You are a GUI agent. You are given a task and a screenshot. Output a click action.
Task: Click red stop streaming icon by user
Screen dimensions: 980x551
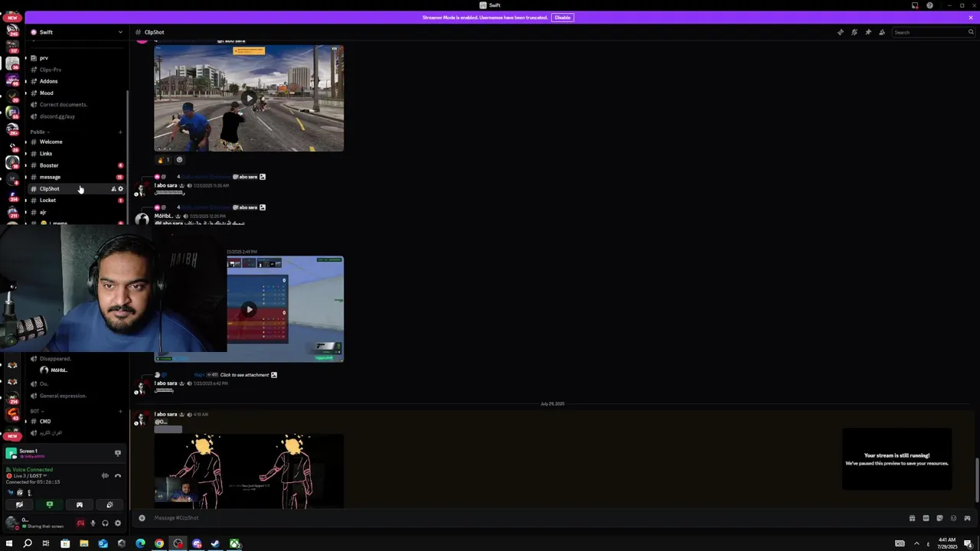point(80,523)
